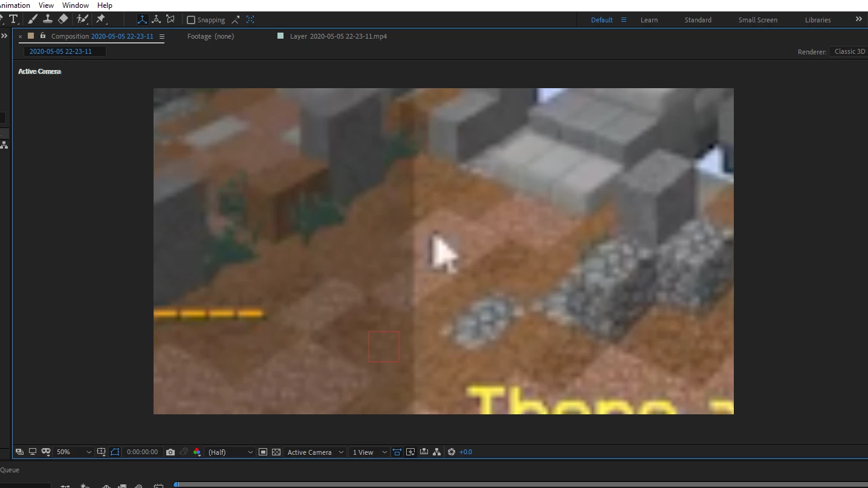Click the Composition panel label color swatch

click(31, 36)
